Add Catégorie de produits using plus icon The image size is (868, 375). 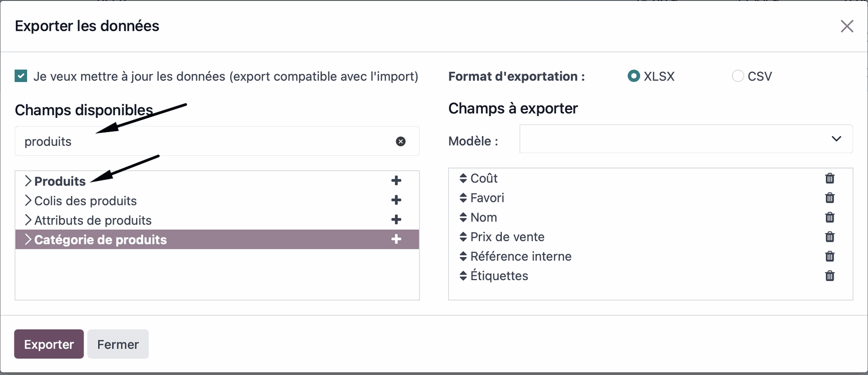point(396,239)
